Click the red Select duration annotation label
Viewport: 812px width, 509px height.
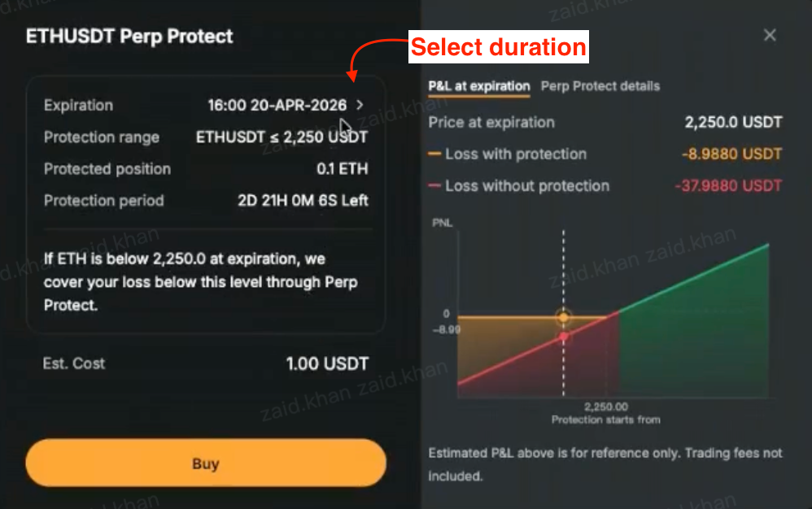pos(498,47)
